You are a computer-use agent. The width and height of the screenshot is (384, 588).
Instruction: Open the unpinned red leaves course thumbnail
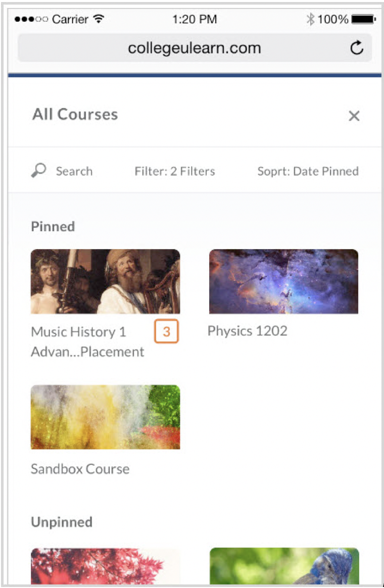[x=105, y=566]
